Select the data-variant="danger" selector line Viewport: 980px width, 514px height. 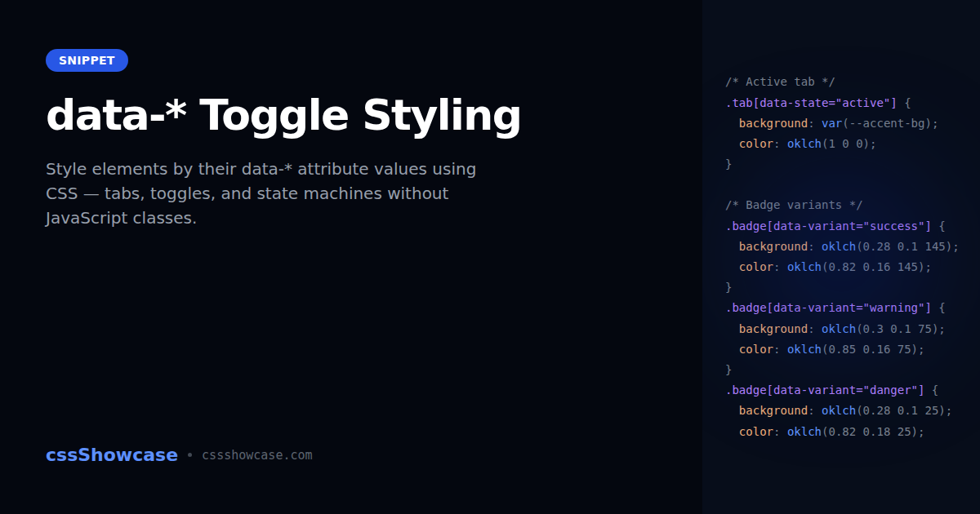tap(831, 390)
